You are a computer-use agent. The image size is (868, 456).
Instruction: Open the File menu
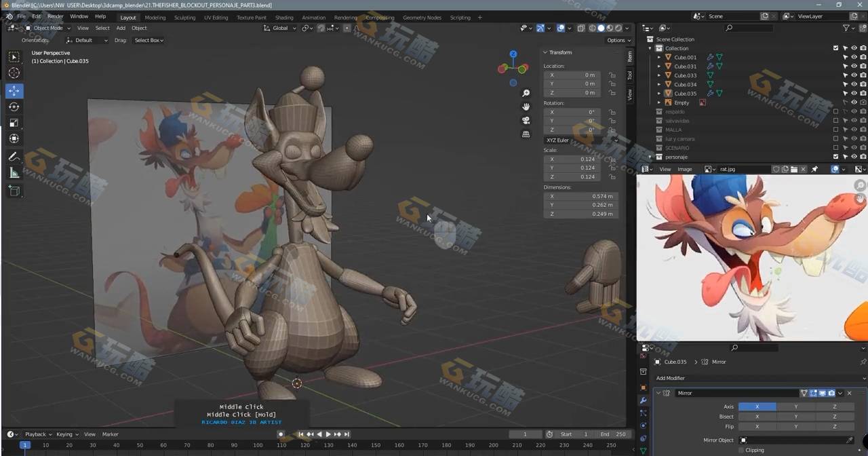click(x=21, y=16)
